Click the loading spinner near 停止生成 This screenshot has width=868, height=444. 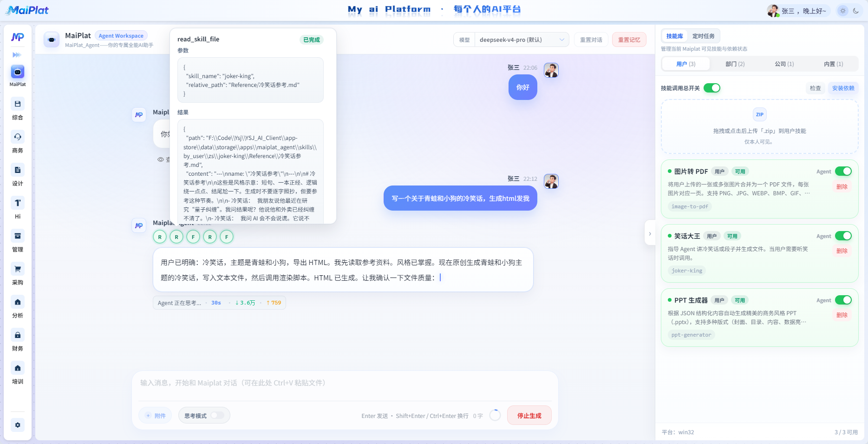(495, 415)
